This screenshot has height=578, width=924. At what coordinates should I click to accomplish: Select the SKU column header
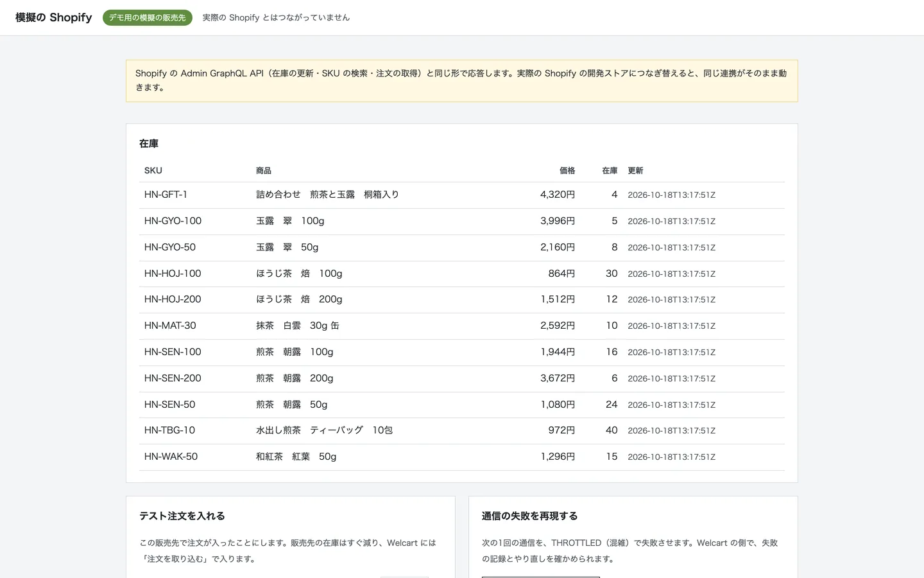pyautogui.click(x=153, y=171)
